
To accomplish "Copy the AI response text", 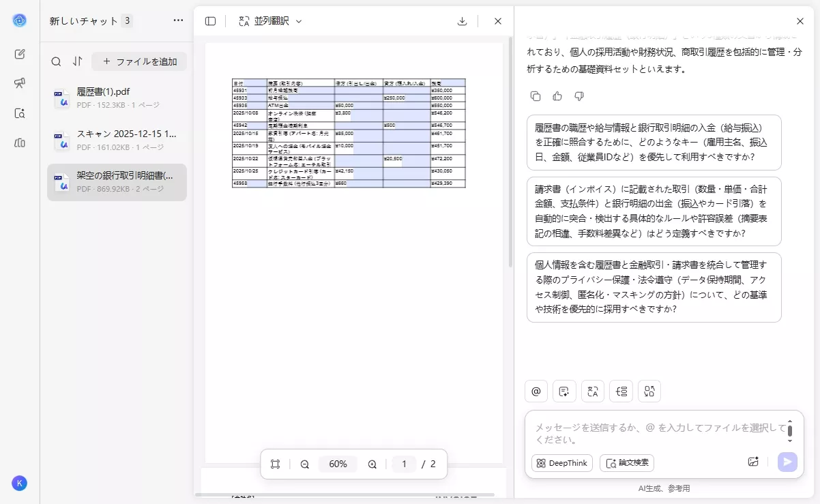I will click(x=536, y=95).
